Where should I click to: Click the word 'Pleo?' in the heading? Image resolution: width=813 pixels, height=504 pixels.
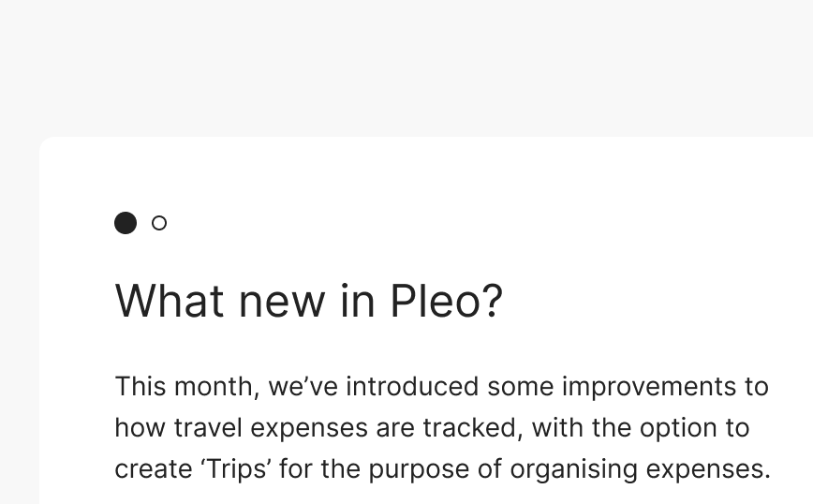(x=446, y=302)
